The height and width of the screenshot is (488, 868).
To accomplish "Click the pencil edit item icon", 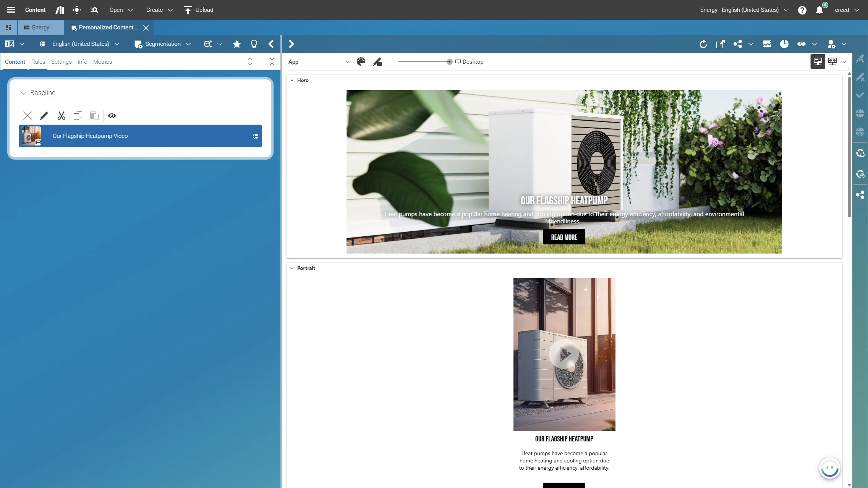I will click(44, 116).
